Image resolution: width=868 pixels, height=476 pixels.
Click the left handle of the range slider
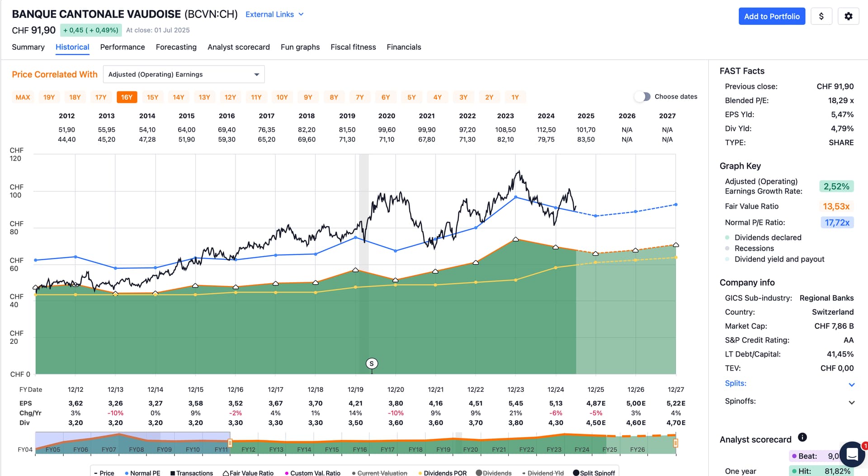pyautogui.click(x=230, y=443)
